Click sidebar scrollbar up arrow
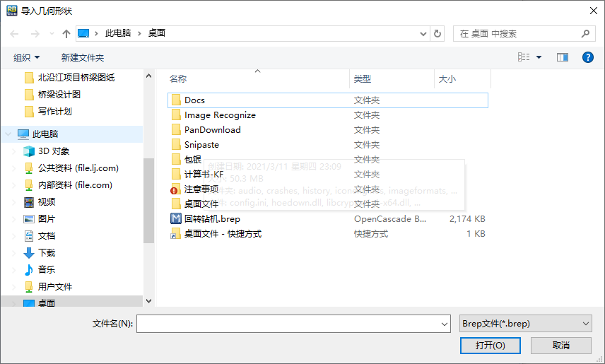Screen dimensions: 605x364 149,76
